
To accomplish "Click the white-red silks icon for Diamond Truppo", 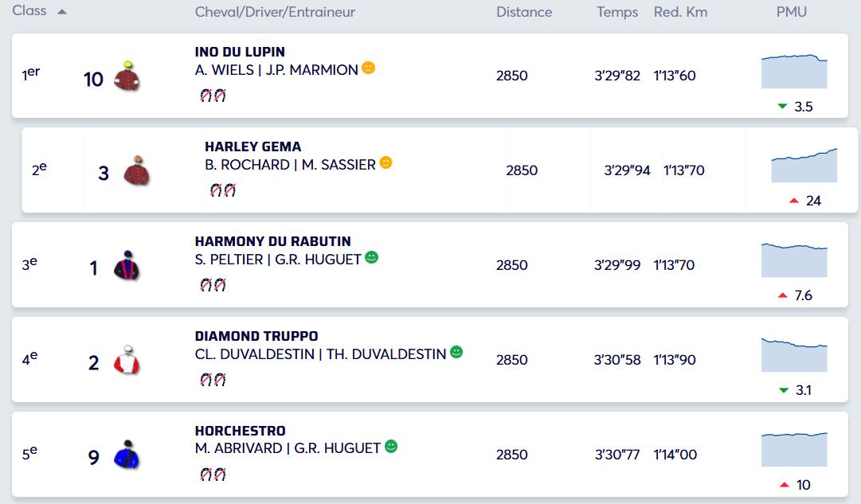I will (126, 361).
